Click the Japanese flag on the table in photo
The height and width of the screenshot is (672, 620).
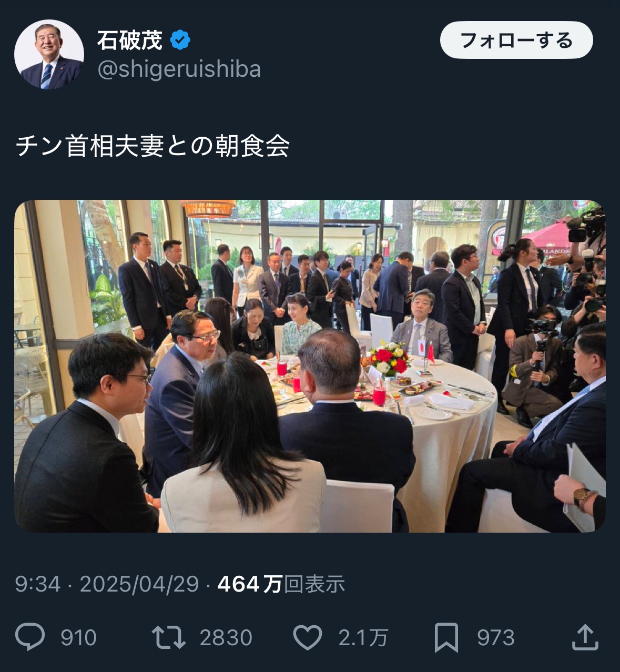422,347
